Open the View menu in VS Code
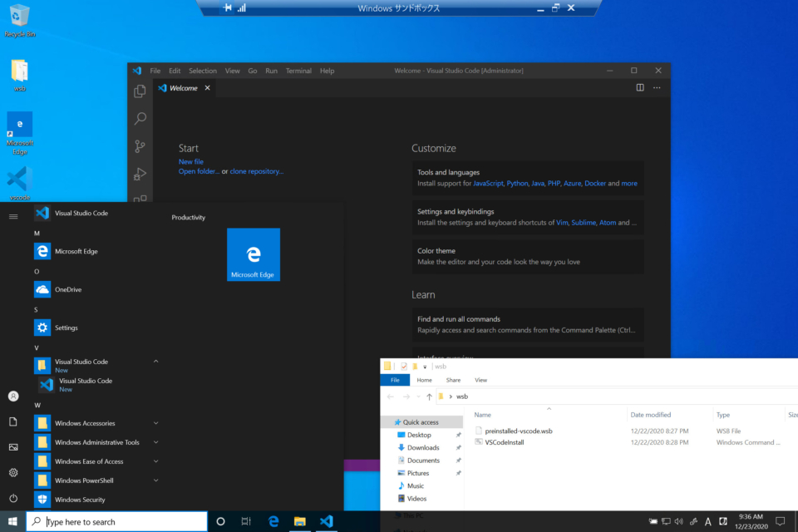The image size is (798, 532). (232, 71)
